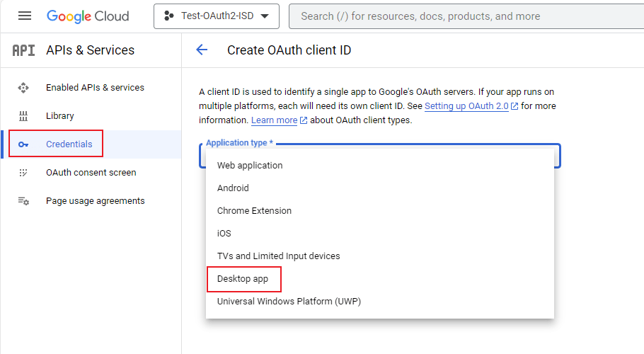Pick the Chrome Extension option

254,211
